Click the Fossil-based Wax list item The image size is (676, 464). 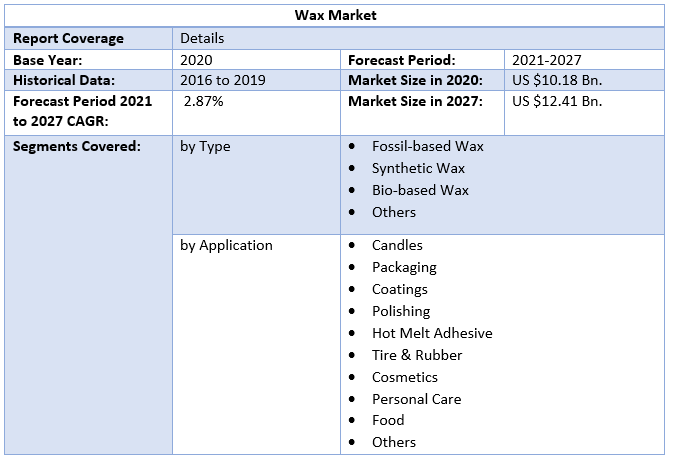427,146
